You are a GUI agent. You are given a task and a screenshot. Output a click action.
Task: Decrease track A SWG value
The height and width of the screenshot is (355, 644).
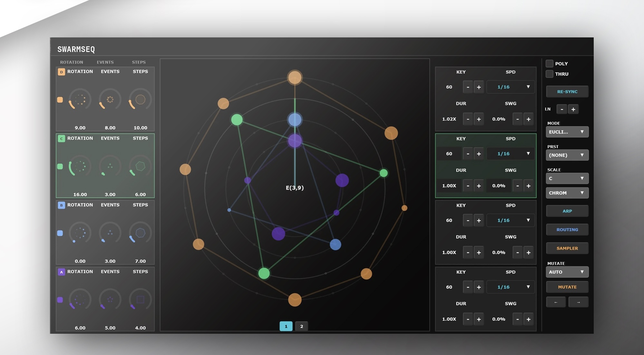coord(517,319)
